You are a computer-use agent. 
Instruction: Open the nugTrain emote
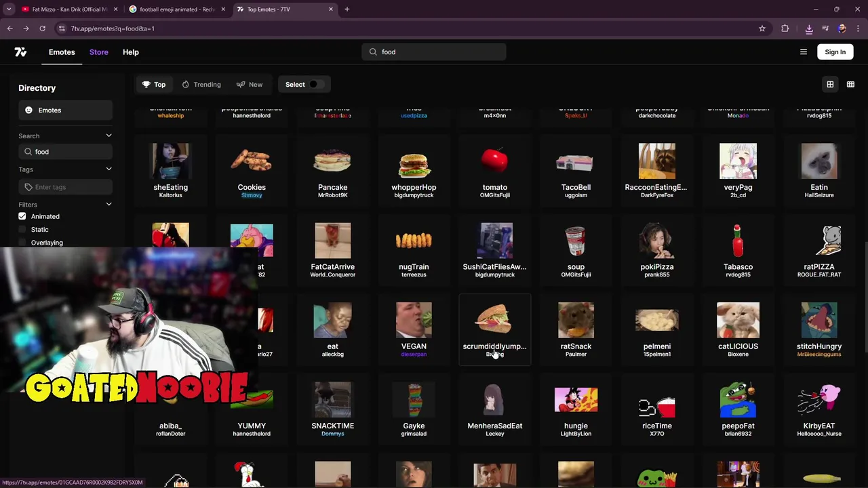(414, 250)
